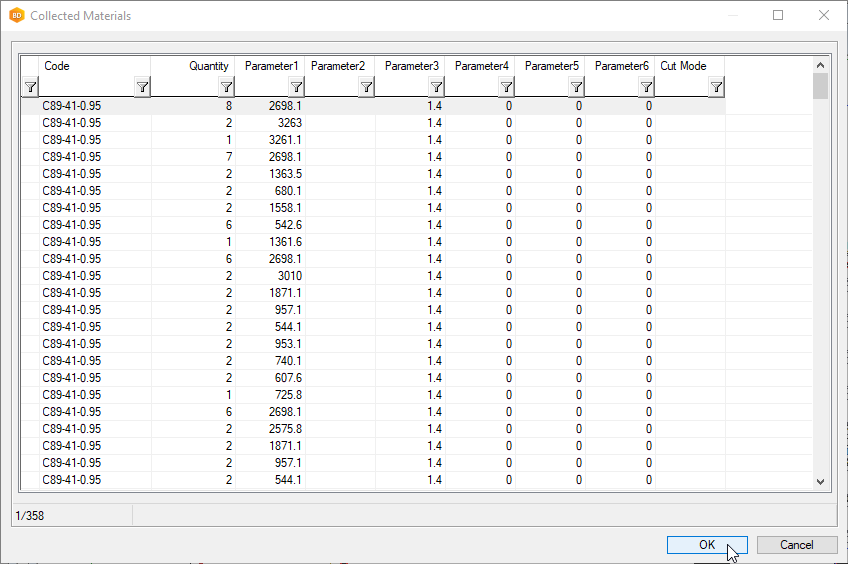
Task: Open the Parameter1 filter icon
Action: [x=296, y=88]
